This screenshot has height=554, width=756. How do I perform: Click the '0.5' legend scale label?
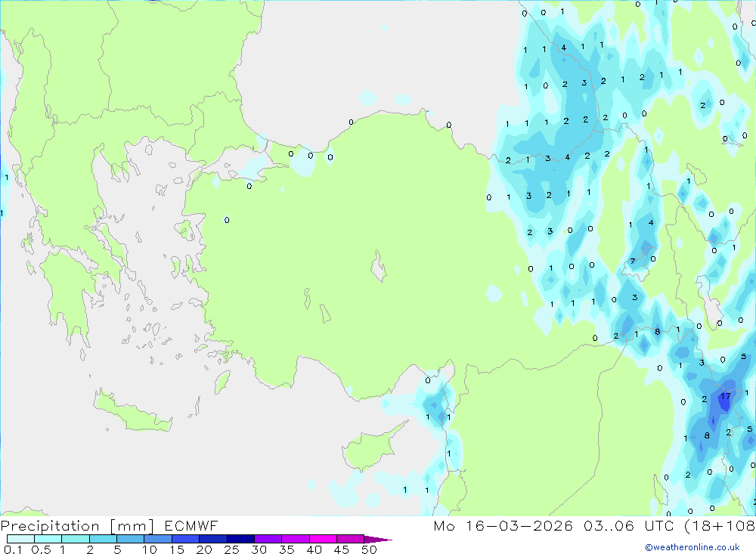click(x=41, y=549)
